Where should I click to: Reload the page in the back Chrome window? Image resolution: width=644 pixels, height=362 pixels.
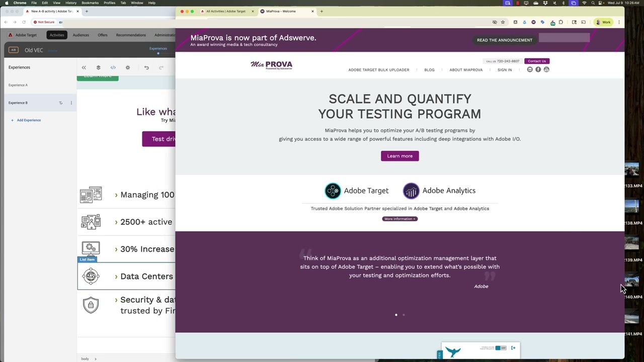24,22
